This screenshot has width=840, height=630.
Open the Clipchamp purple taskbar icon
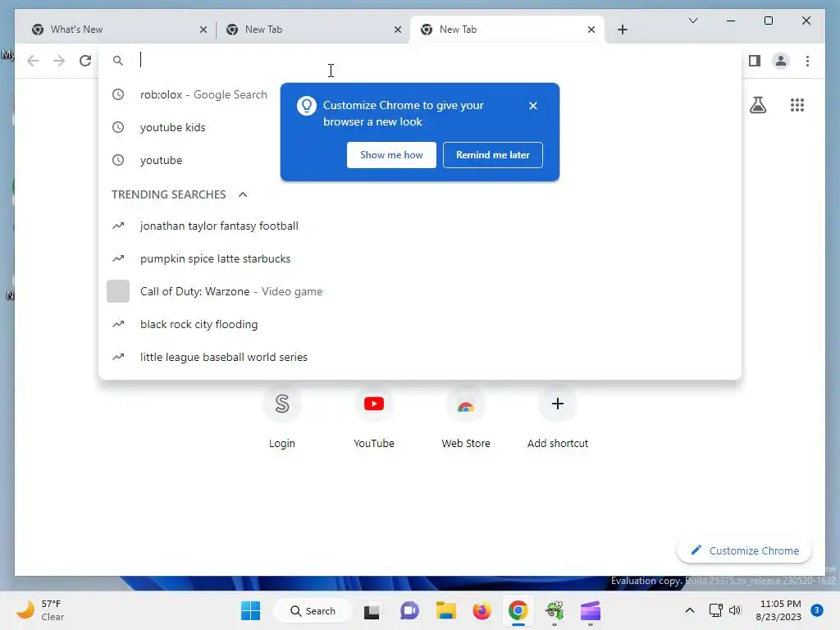pyautogui.click(x=591, y=610)
